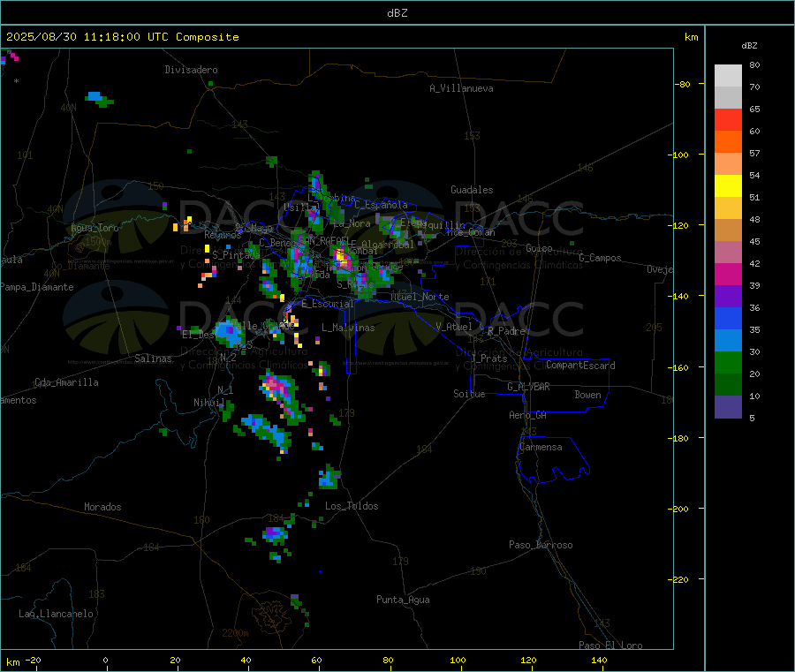Click the Guico map label
This screenshot has width=795, height=672.
click(539, 248)
